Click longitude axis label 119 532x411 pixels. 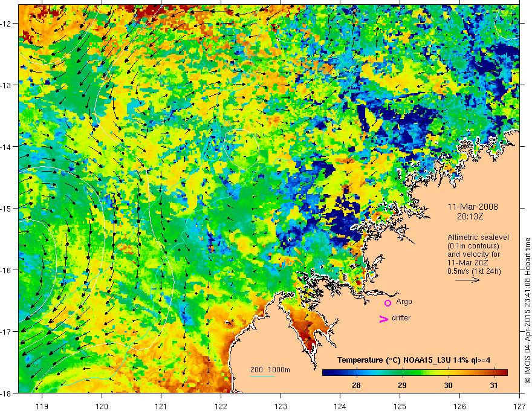pos(42,406)
